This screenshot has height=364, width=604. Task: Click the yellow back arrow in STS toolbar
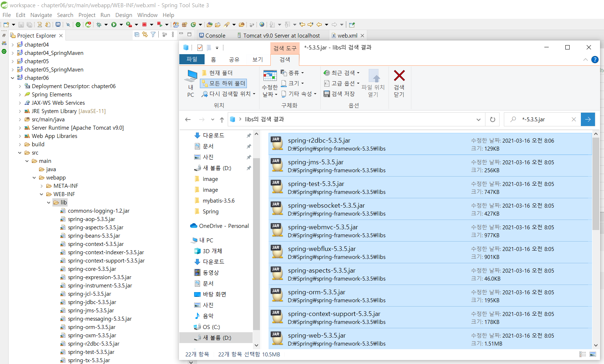click(319, 25)
